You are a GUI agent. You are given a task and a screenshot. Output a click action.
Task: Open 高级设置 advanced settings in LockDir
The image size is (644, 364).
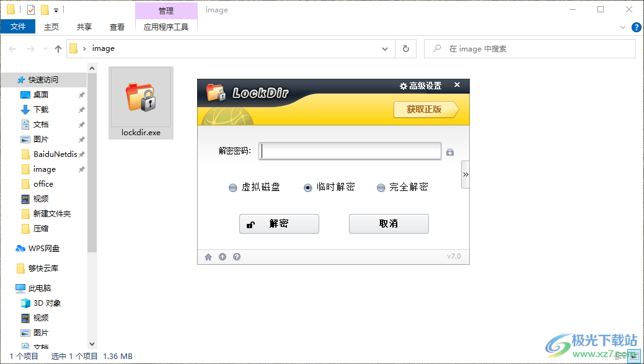pyautogui.click(x=421, y=86)
